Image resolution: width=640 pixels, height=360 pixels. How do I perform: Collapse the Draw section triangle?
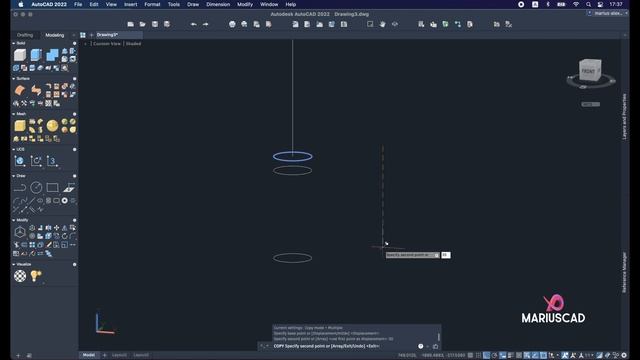coord(13,176)
